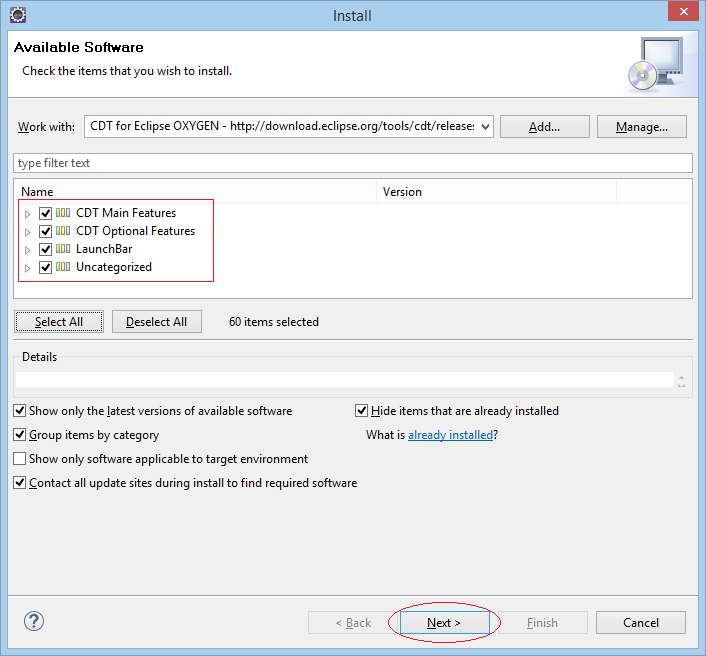Click the Work with combo box text
Viewport: 706px width, 656px height.
282,126
